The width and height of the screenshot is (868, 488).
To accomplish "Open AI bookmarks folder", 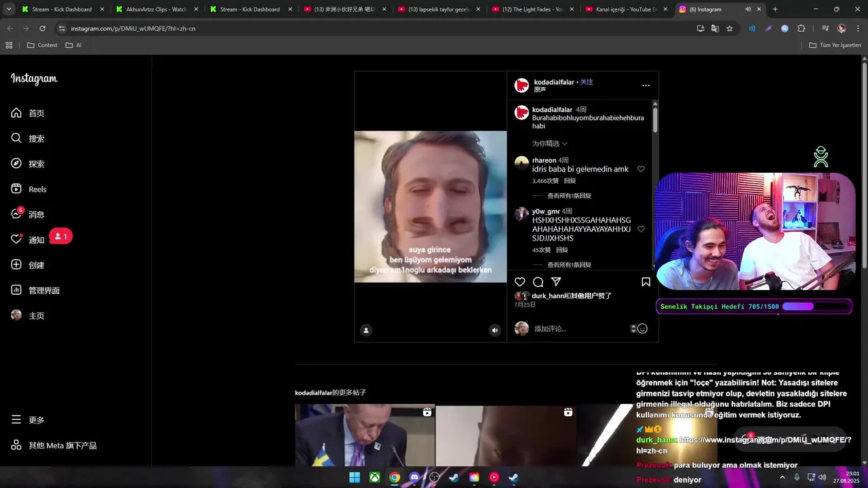I will (73, 45).
